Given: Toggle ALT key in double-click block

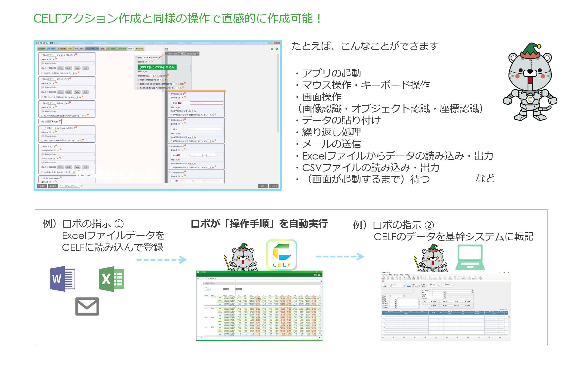Looking at the screenshot, I should tap(85, 92).
